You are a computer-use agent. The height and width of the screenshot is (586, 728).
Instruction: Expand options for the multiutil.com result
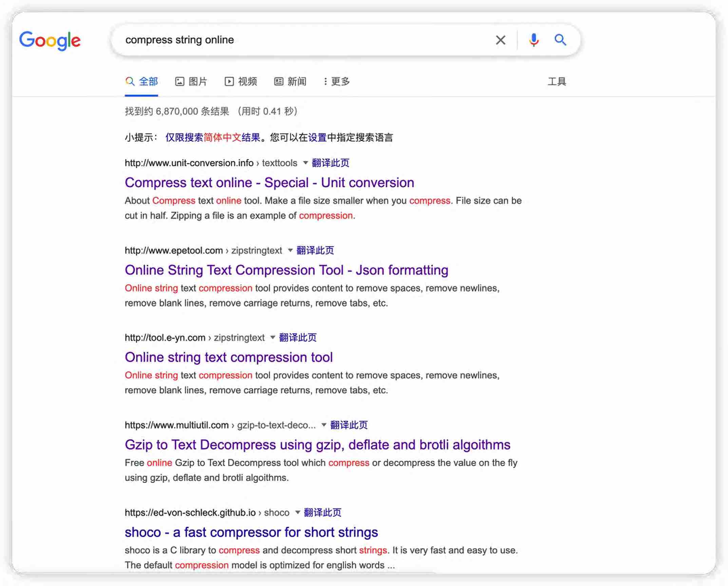click(x=323, y=425)
